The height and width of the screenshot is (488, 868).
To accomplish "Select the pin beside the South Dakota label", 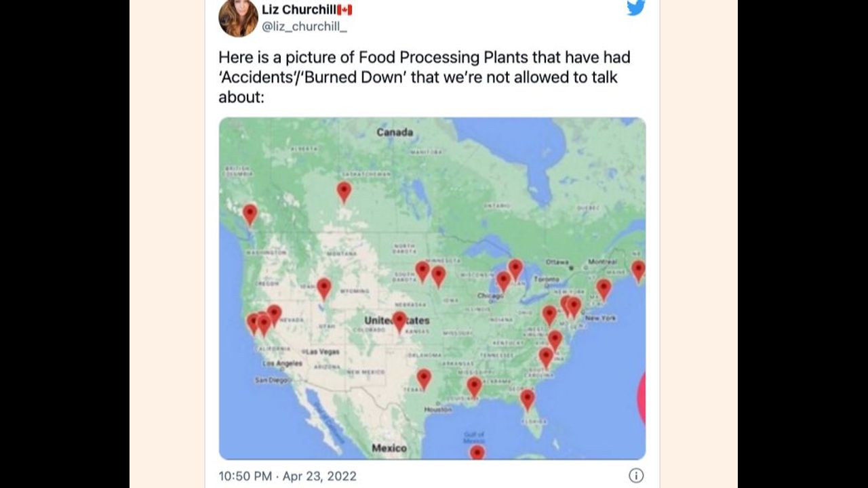I will (422, 270).
